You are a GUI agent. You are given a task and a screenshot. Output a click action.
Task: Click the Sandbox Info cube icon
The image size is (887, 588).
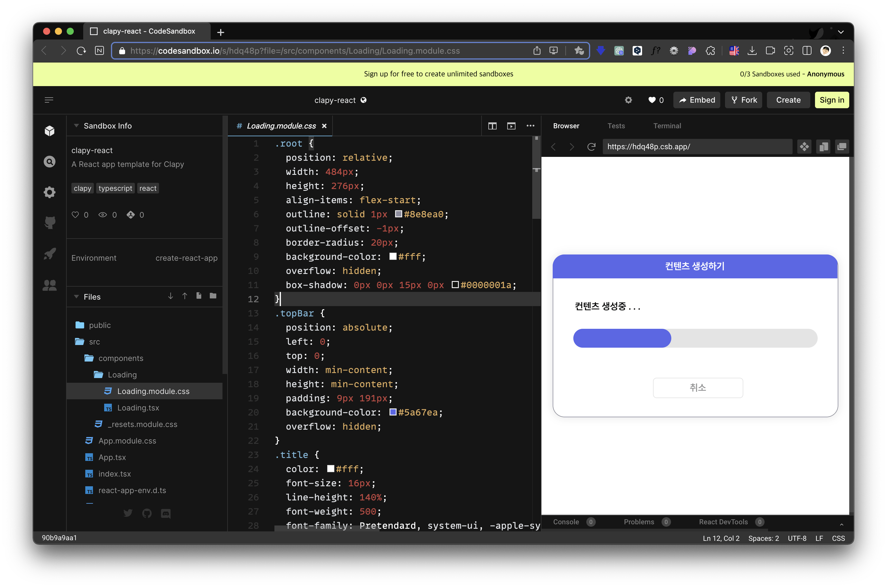point(50,131)
